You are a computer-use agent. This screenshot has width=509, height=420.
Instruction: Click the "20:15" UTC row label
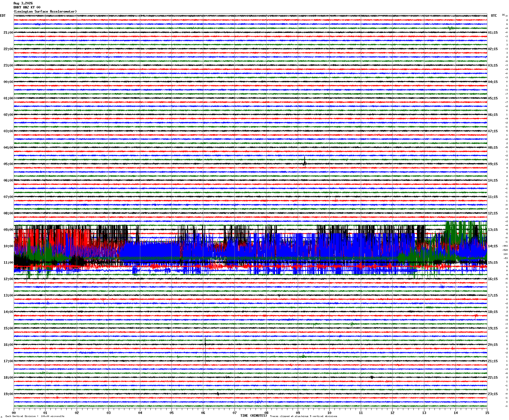tap(493, 345)
